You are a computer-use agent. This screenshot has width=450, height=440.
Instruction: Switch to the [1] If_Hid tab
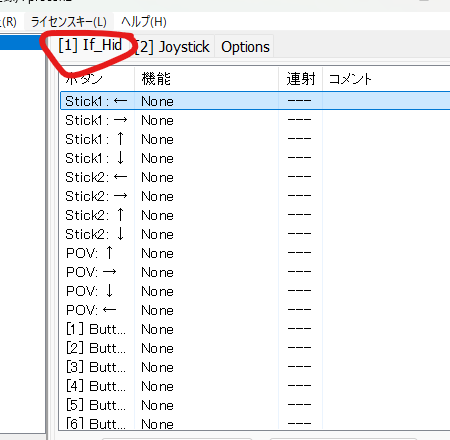point(90,45)
